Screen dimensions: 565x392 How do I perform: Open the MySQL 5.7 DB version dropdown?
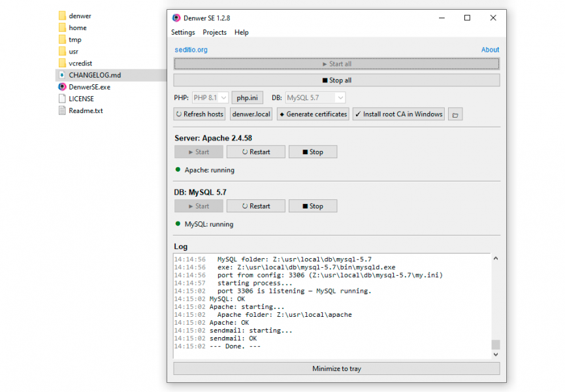tap(315, 97)
